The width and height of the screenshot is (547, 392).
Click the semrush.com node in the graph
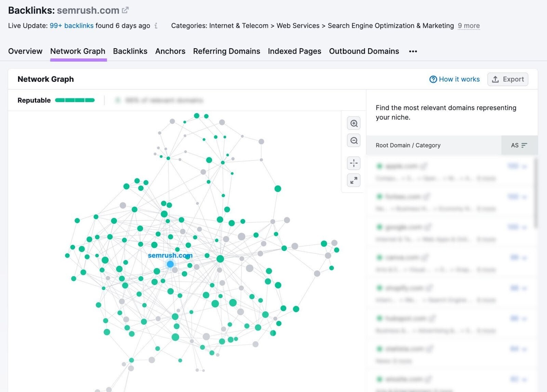tap(170, 263)
